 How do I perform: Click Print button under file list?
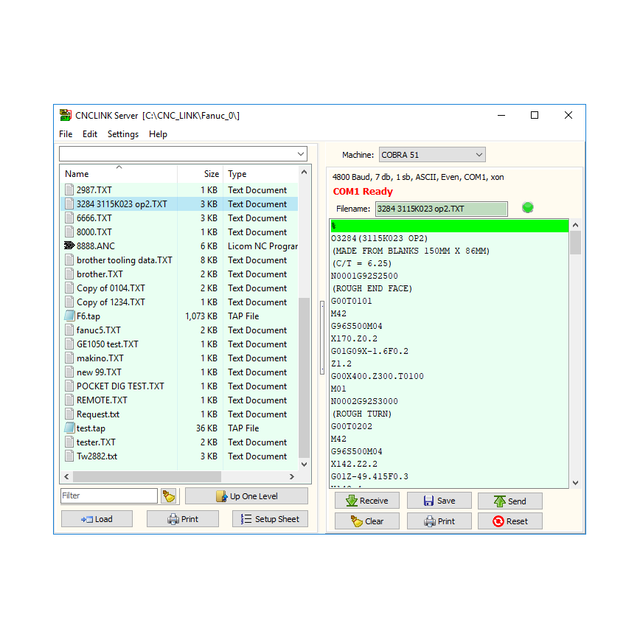pos(182,519)
